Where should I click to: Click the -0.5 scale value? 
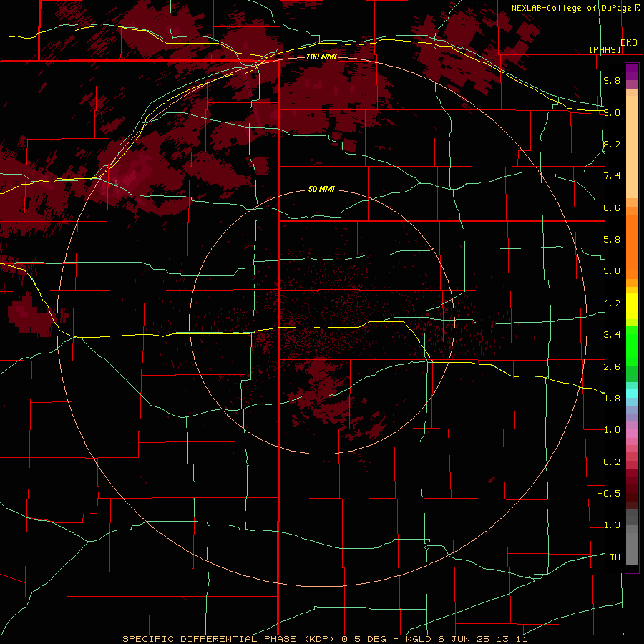(x=609, y=494)
